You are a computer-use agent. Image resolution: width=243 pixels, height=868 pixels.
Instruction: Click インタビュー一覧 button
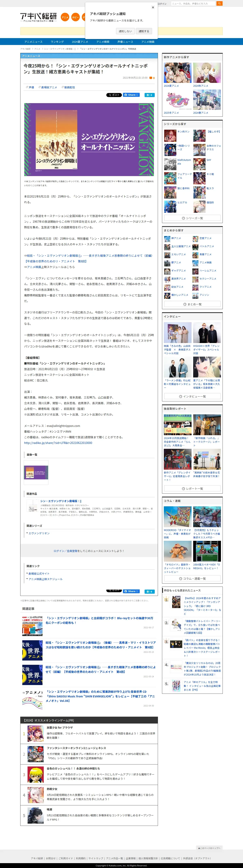(192, 396)
